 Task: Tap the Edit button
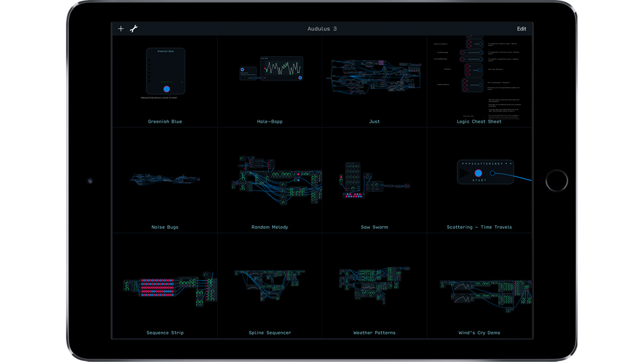point(521,29)
